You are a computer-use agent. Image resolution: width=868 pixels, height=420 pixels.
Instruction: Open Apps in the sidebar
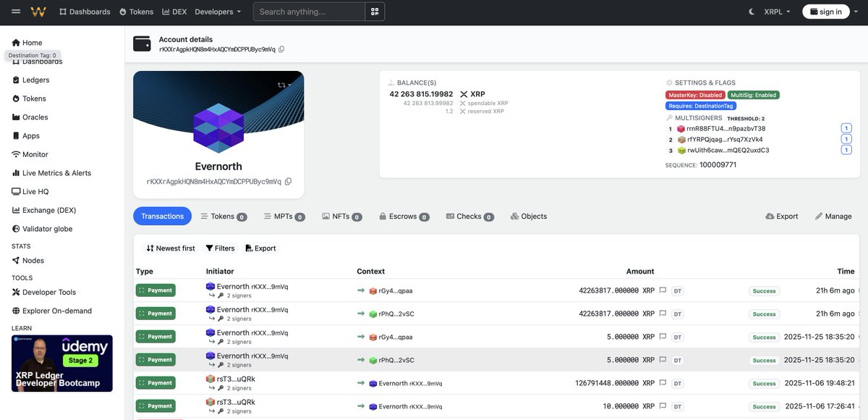(x=25, y=135)
